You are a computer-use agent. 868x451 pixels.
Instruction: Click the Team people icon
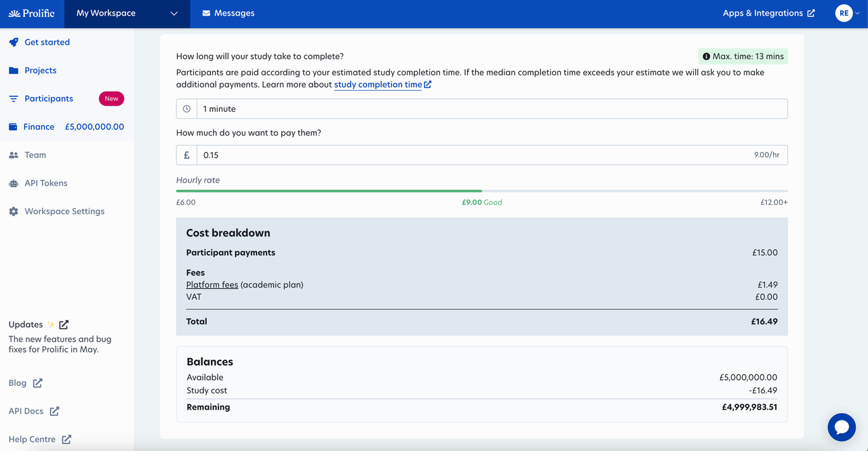click(x=14, y=155)
